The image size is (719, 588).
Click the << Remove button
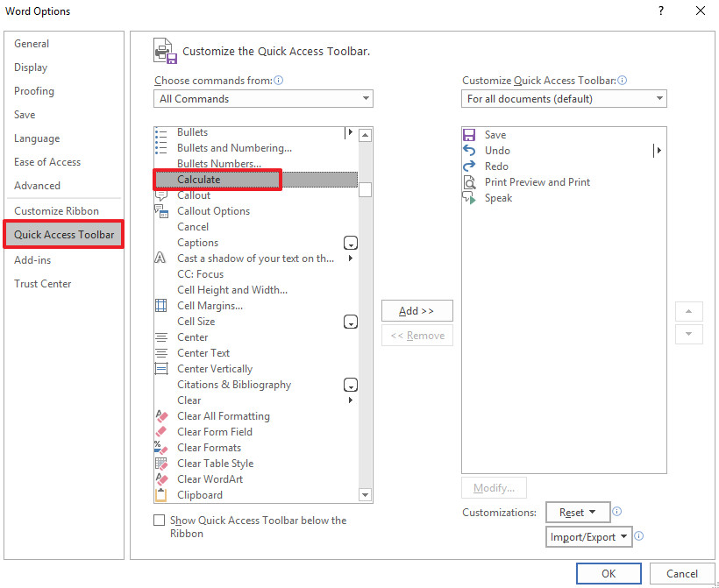(416, 336)
